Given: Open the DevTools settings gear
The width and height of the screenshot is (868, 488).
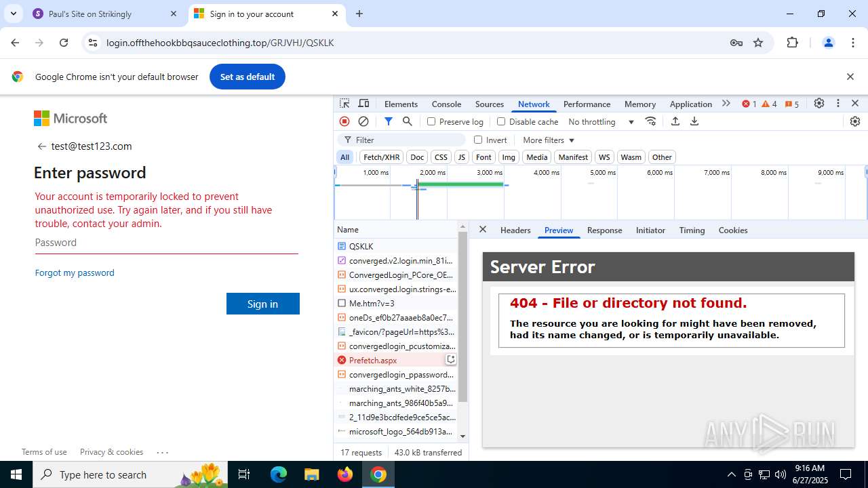Looking at the screenshot, I should click(819, 104).
